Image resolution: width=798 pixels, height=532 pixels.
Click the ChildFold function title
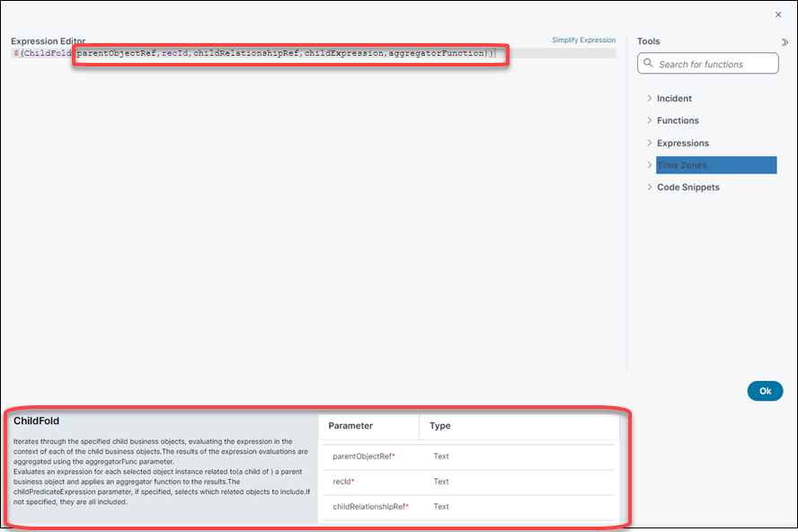click(37, 421)
